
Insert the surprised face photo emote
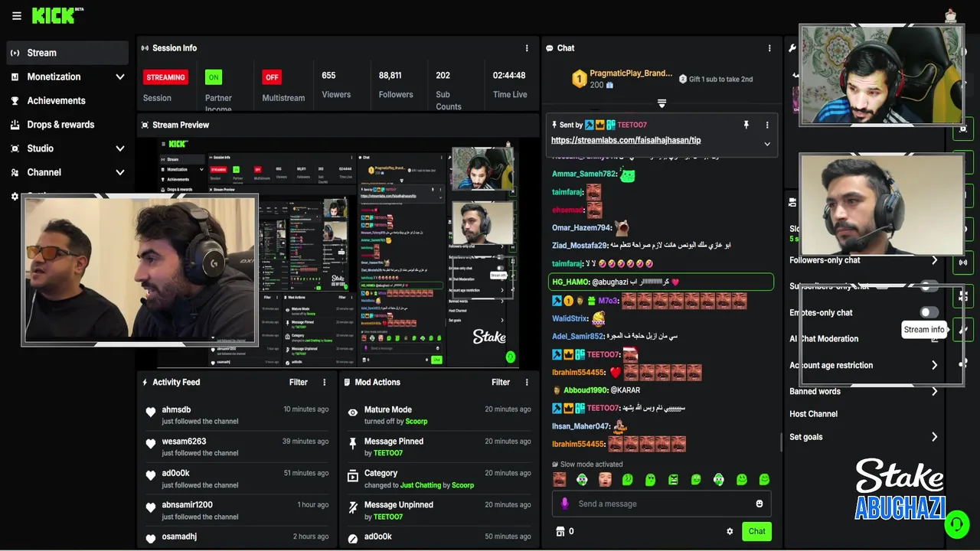point(605,480)
